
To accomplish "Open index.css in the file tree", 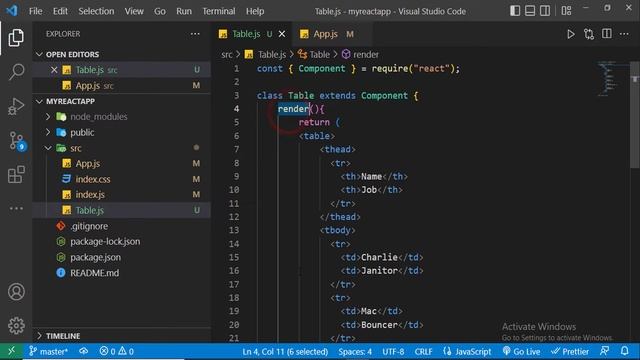I will point(92,179).
